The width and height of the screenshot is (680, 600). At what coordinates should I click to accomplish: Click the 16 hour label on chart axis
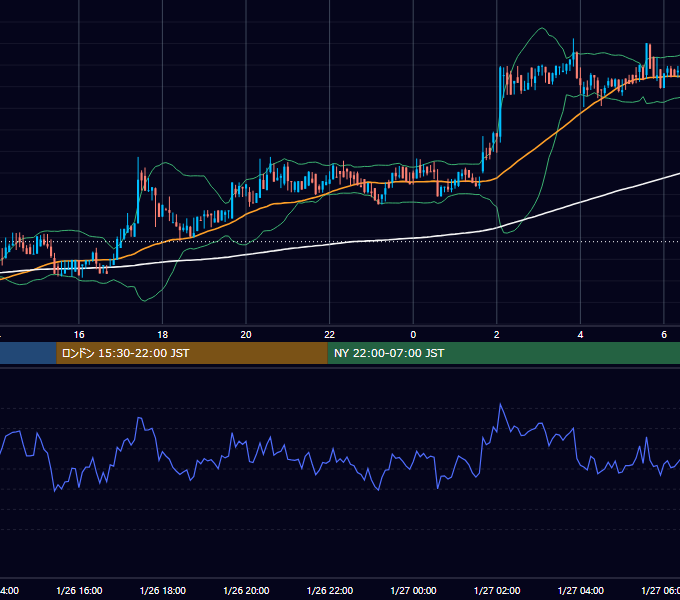pos(79,335)
